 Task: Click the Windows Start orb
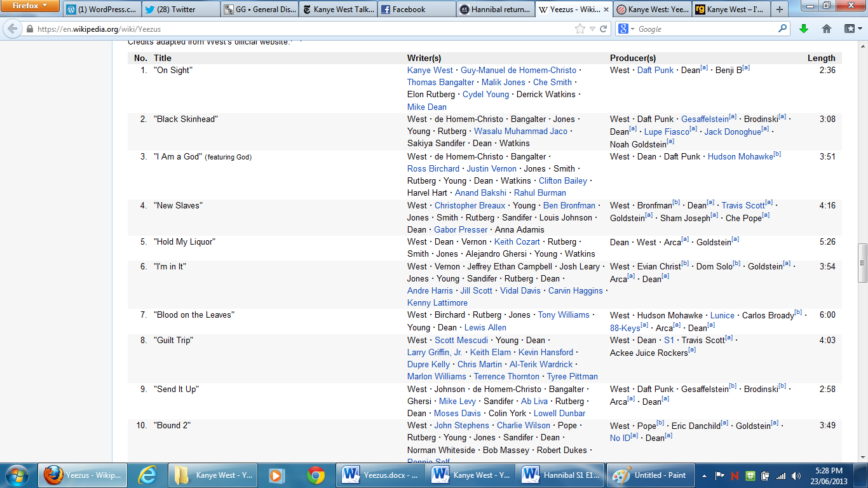point(17,475)
